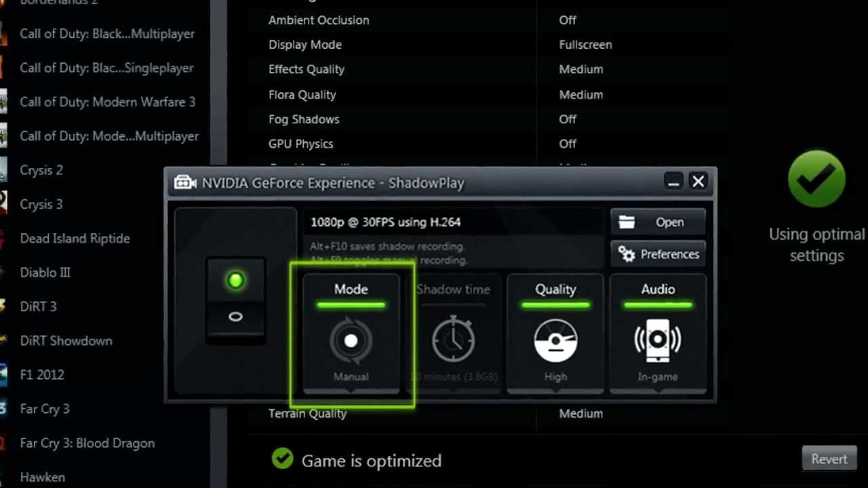This screenshot has height=488, width=868.
Task: Click the Revert button
Action: (829, 459)
